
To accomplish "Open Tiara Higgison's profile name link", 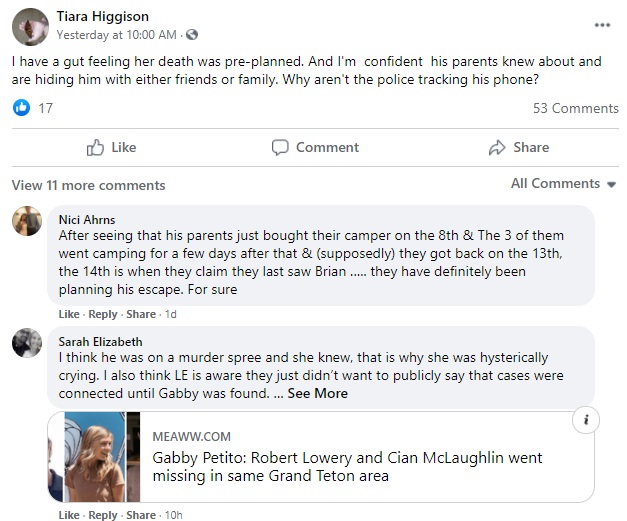I will pyautogui.click(x=103, y=16).
